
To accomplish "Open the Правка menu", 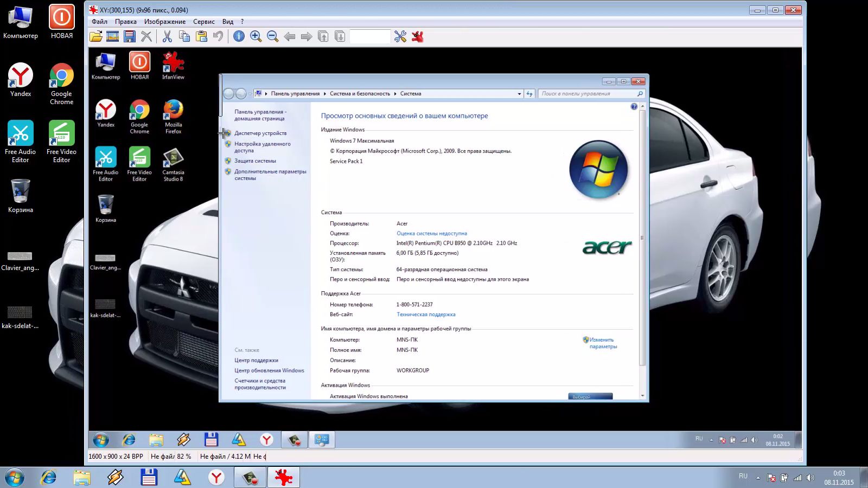I will (x=126, y=22).
